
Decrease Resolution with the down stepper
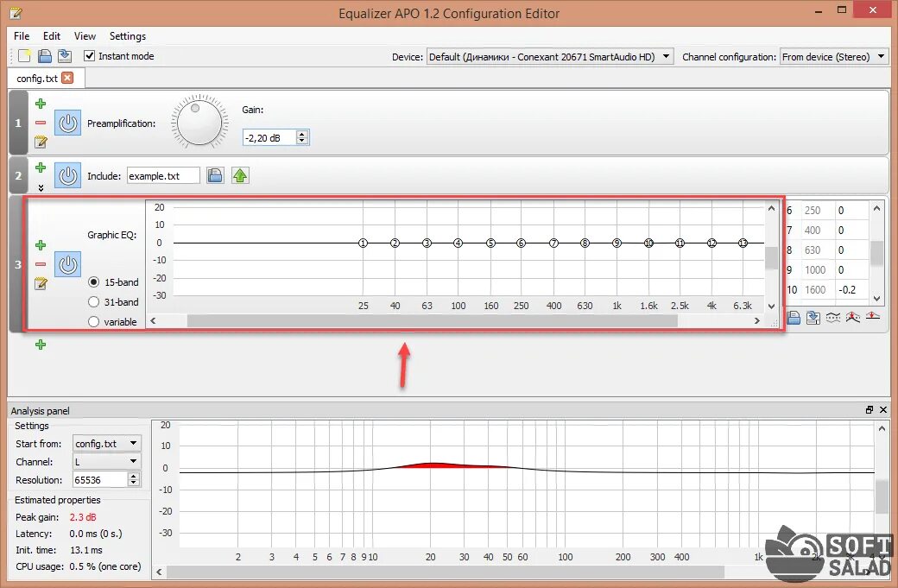tap(134, 483)
